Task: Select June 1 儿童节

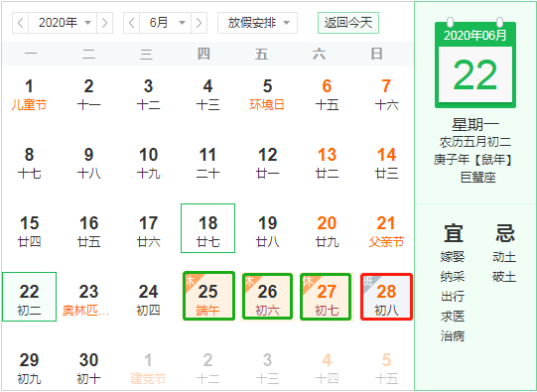Action: click(29, 94)
